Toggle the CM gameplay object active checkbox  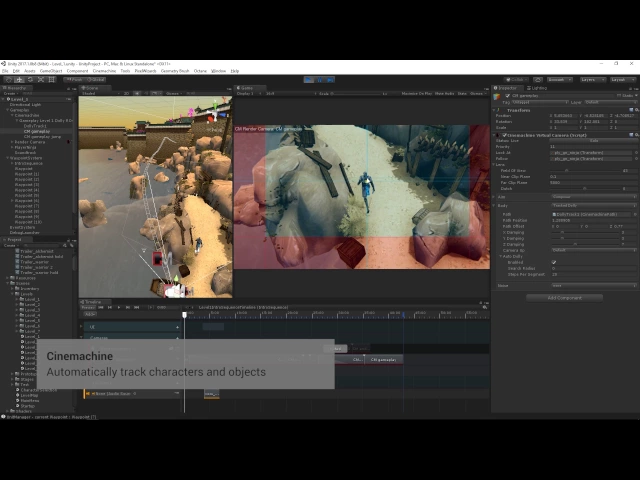pos(508,96)
